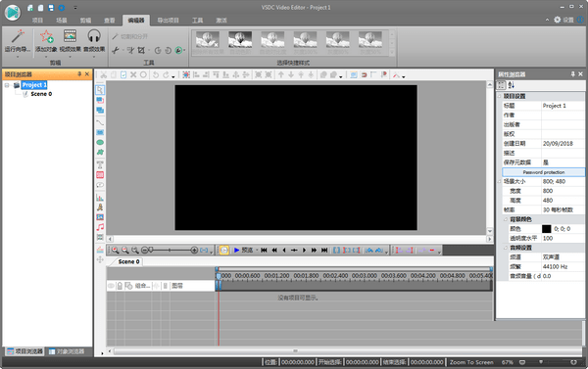Click the black background color swatch
This screenshot has width=588, height=369.
pos(547,228)
